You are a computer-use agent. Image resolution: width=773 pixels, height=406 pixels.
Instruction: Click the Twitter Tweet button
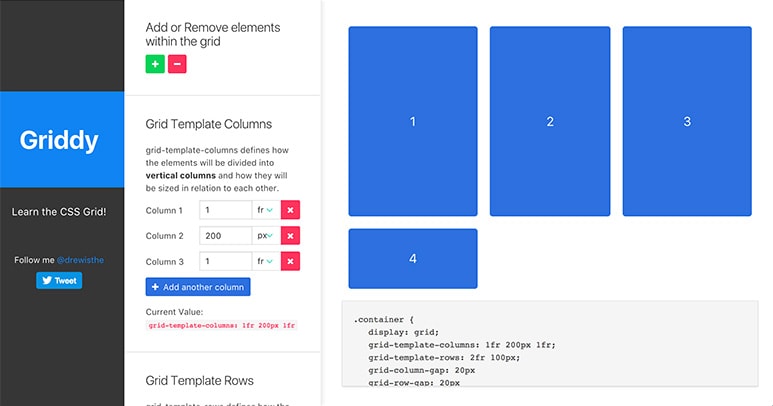[x=59, y=281]
